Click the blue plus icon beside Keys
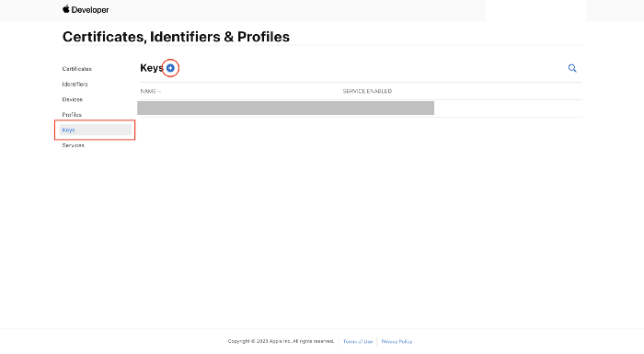 tap(170, 68)
